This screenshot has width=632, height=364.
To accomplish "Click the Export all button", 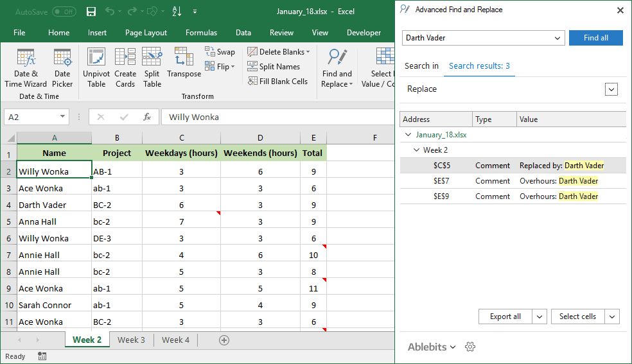I will point(505,316).
